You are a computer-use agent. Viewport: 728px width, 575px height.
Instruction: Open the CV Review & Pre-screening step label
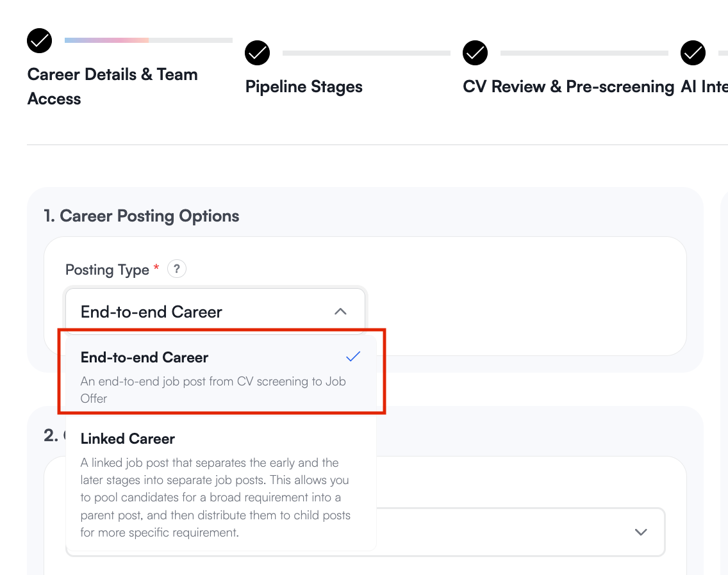point(568,87)
